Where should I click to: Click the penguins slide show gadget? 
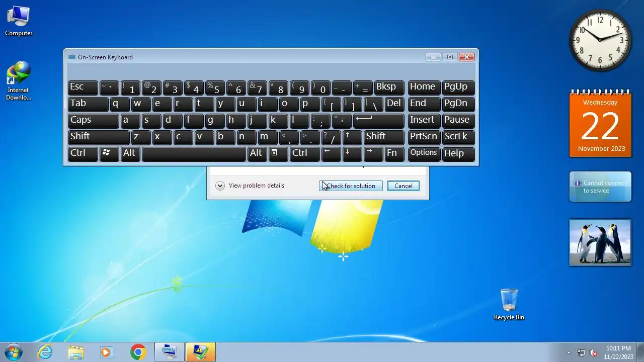(x=600, y=242)
